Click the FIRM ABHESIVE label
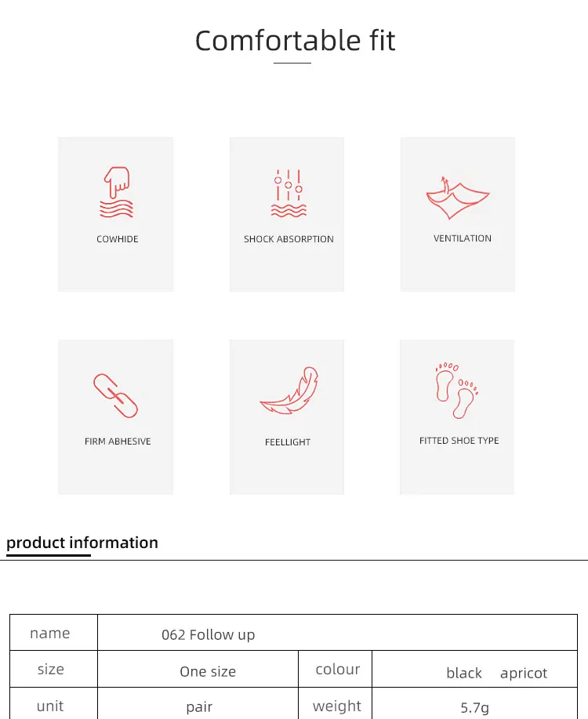 (x=118, y=441)
